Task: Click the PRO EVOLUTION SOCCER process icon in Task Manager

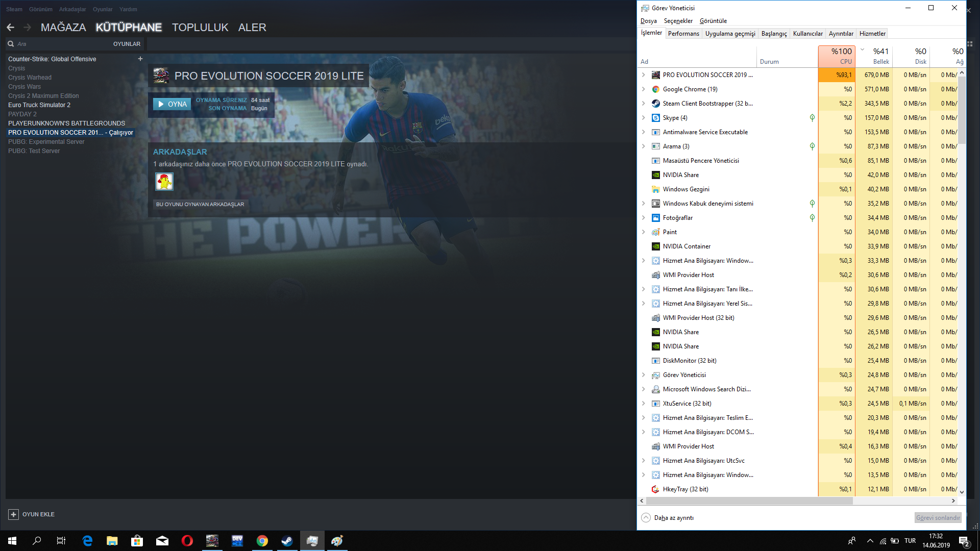Action: tap(656, 75)
